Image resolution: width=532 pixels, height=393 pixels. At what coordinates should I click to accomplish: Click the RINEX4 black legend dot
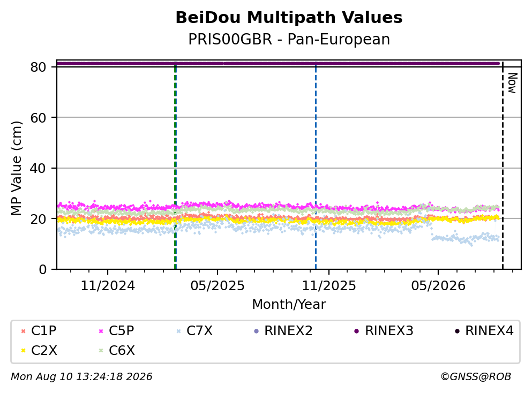(457, 331)
